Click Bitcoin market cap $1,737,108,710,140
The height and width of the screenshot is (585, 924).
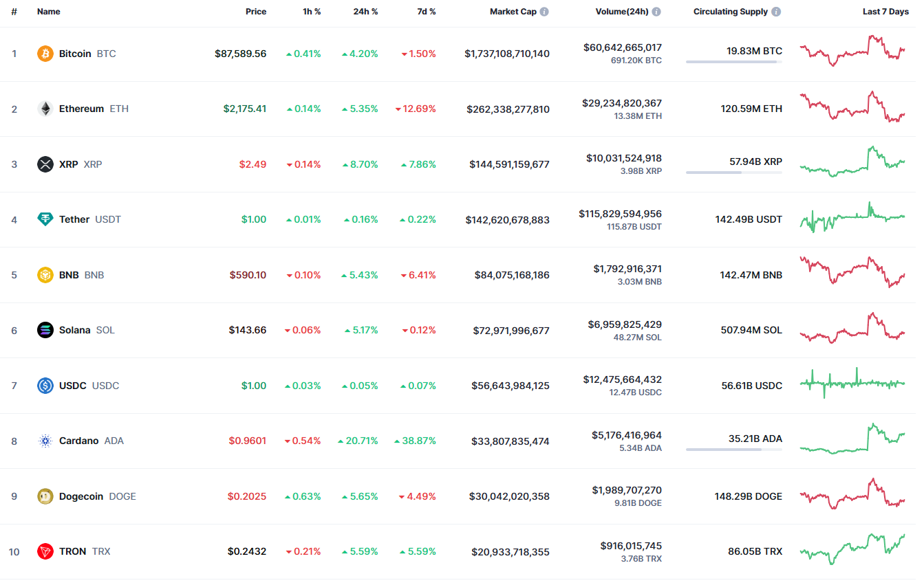tap(507, 54)
